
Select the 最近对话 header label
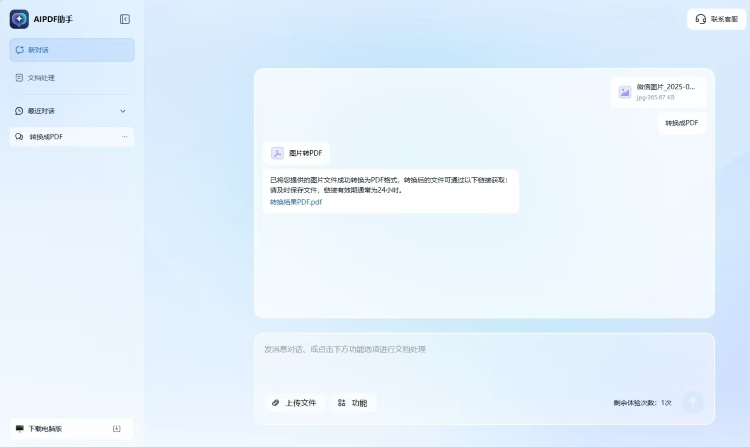41,111
